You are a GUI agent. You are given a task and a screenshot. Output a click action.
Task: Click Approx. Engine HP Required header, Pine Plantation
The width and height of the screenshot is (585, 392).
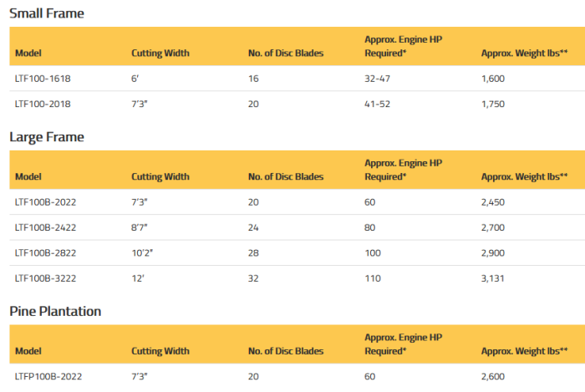(x=394, y=344)
